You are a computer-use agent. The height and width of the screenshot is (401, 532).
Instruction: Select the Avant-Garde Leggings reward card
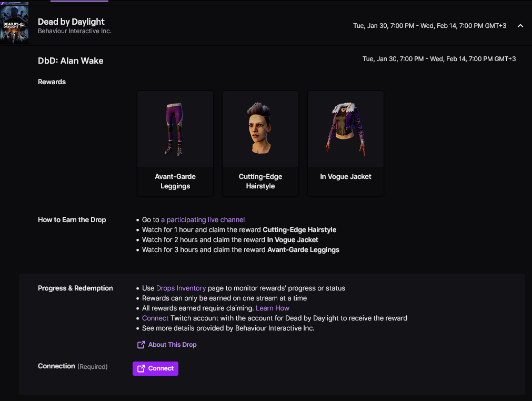point(175,144)
